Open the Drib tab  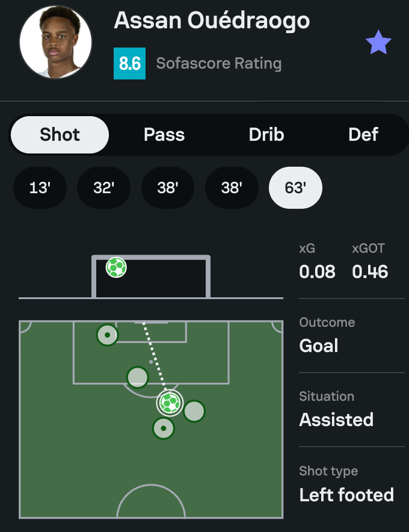[266, 134]
